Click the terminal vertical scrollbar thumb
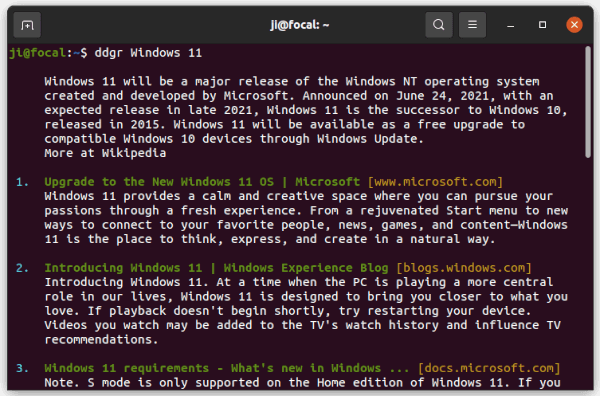The height and width of the screenshot is (396, 600). tap(588, 102)
